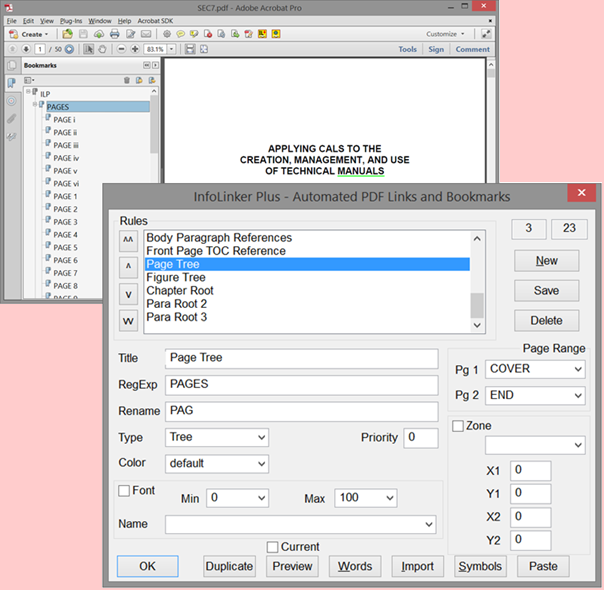Open the zoom percentage dropdown in Acrobat
The width and height of the screenshot is (604, 590).
(x=172, y=49)
